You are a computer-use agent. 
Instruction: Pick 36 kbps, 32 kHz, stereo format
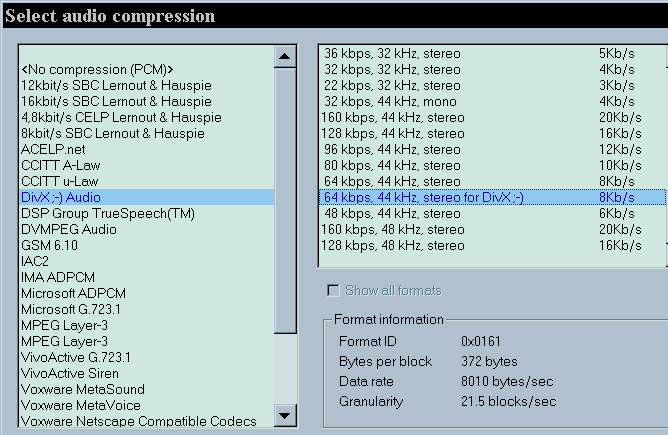pyautogui.click(x=393, y=53)
